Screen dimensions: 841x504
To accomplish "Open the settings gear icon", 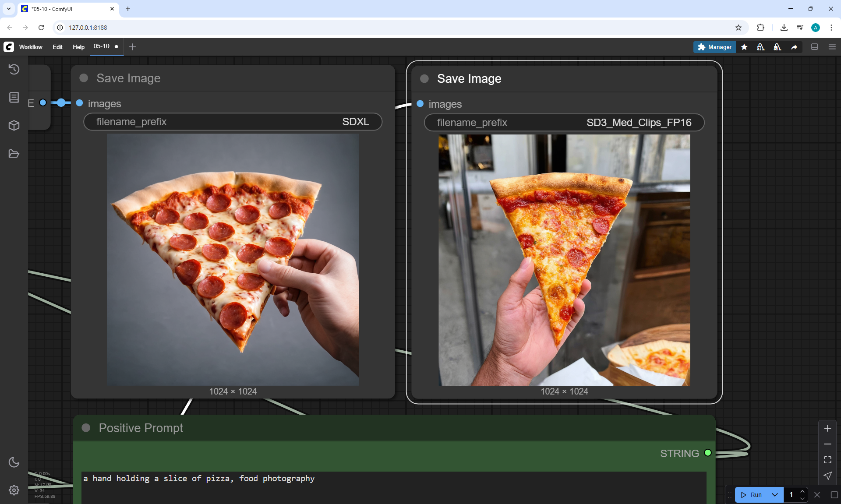I will click(14, 490).
